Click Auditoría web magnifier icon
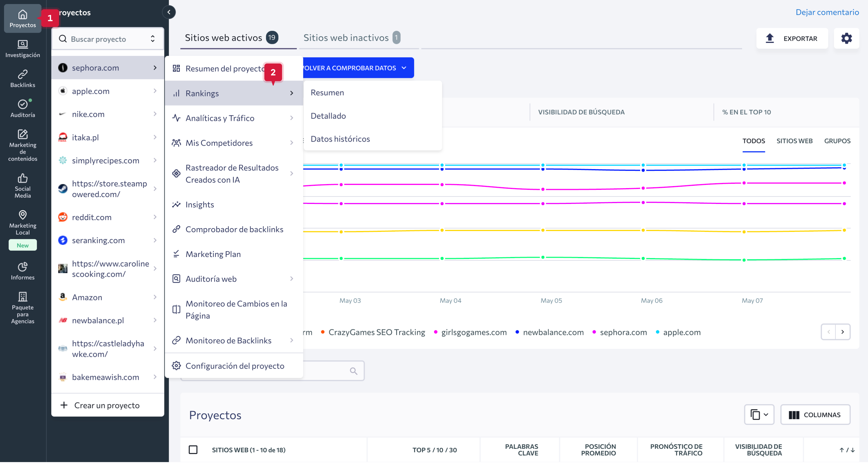Image resolution: width=868 pixels, height=465 pixels. click(176, 279)
